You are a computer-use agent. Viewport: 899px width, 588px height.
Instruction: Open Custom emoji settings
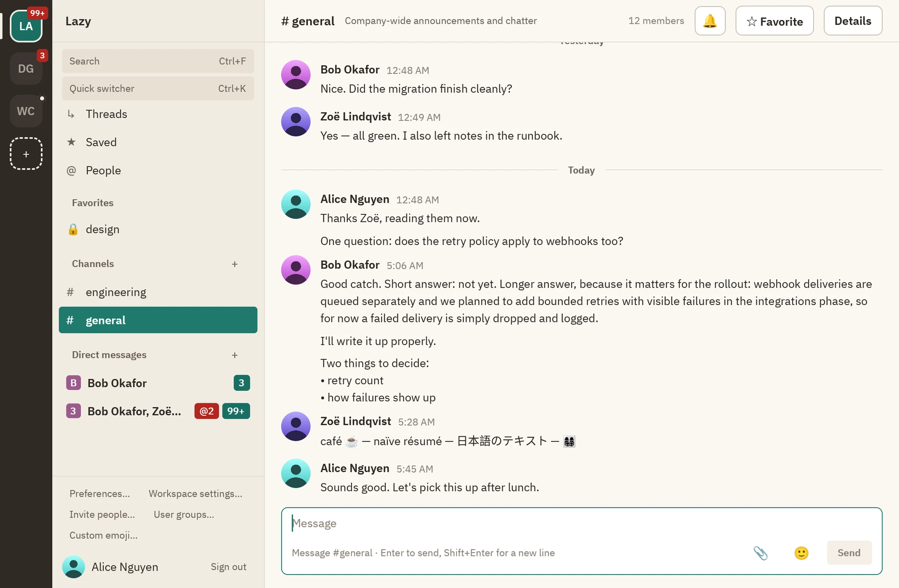tap(103, 536)
